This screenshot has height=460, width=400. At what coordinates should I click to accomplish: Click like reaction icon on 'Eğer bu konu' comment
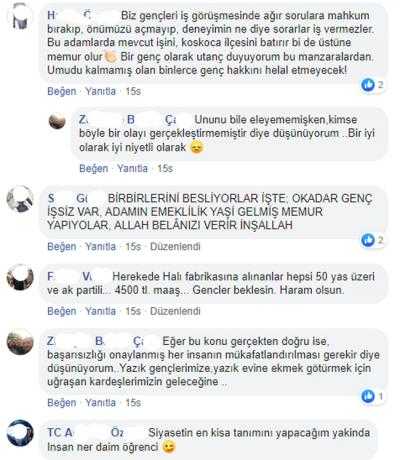click(368, 396)
